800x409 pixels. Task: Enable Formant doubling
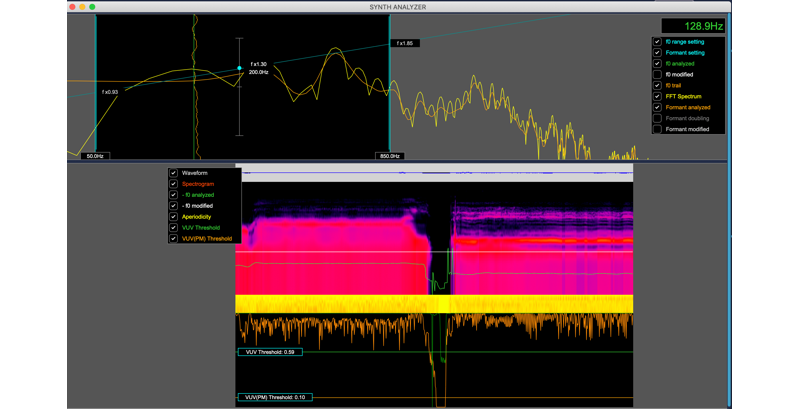tap(658, 118)
